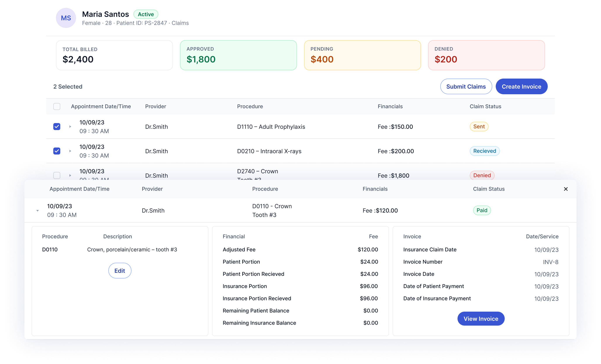Viewport: 601px width, 364px height.
Task: Click the main table Appointment Date/Time header
Action: tap(101, 106)
